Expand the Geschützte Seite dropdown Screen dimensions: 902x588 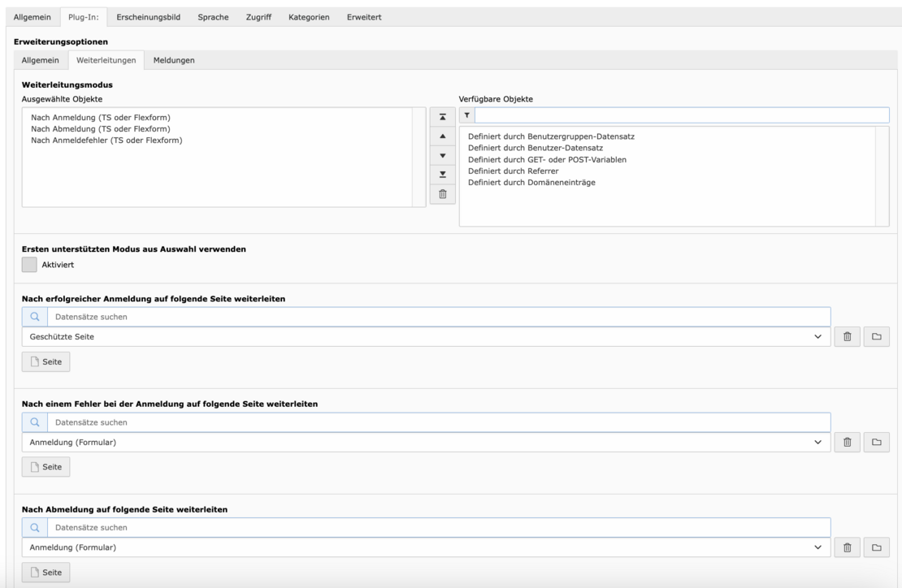tap(817, 336)
